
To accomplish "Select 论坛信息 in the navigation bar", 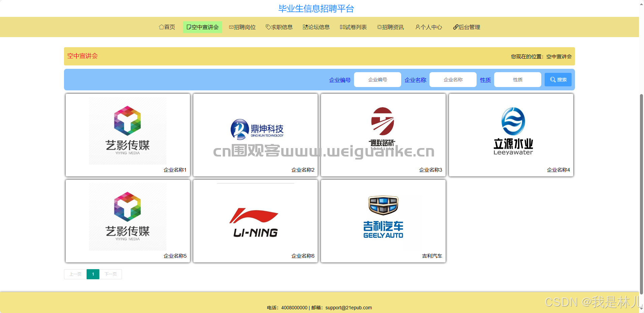I will (316, 27).
